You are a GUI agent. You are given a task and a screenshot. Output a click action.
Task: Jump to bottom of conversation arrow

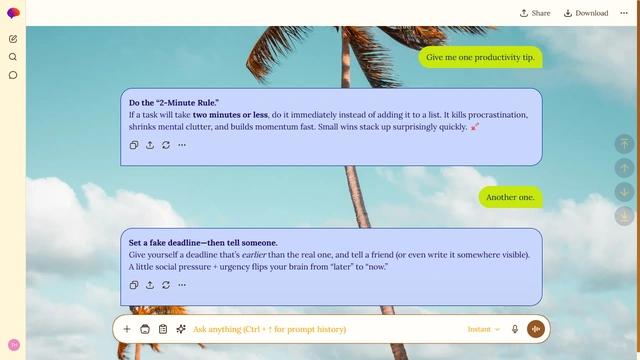pos(624,216)
